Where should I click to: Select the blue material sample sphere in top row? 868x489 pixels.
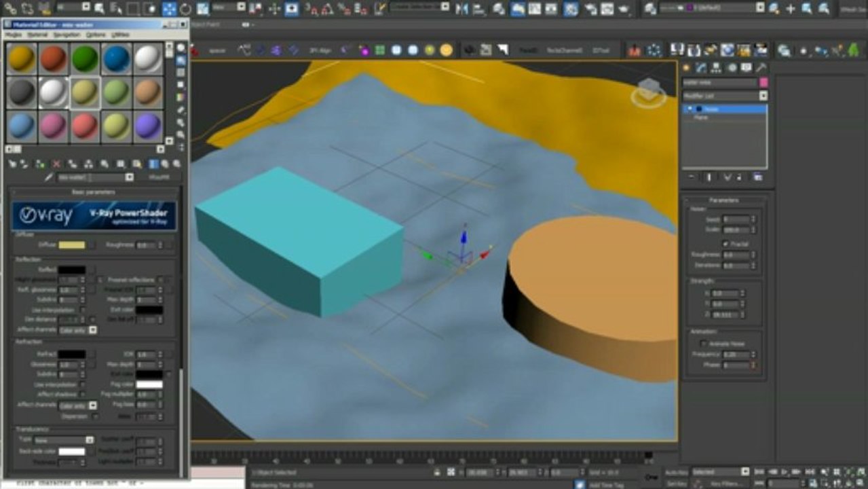point(117,59)
